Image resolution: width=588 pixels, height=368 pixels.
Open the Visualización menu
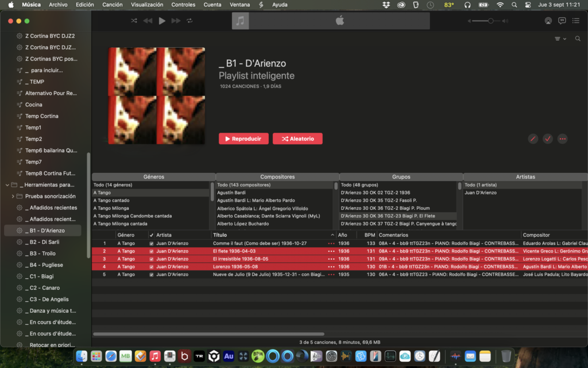click(147, 5)
